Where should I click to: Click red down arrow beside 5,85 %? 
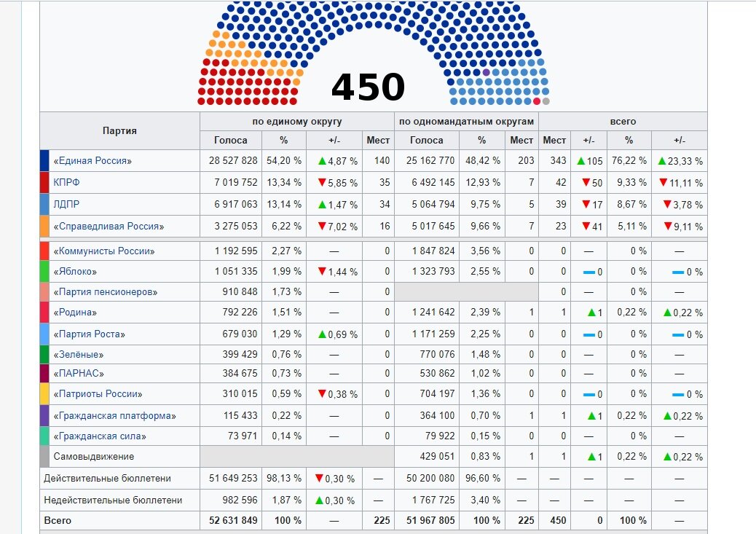click(322, 182)
